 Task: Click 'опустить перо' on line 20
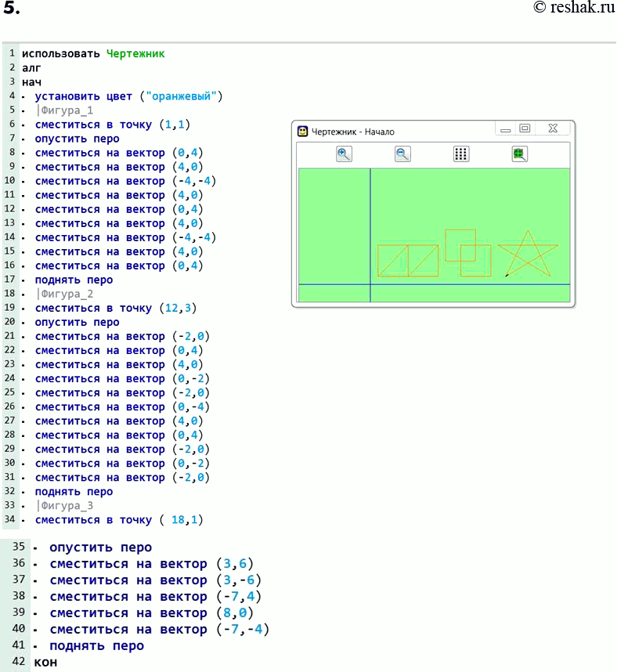[x=77, y=322]
